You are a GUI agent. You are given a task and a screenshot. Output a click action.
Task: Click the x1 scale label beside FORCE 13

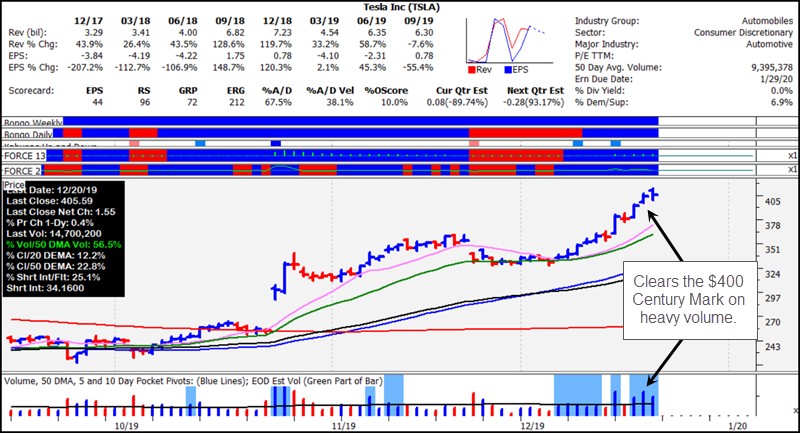point(792,156)
